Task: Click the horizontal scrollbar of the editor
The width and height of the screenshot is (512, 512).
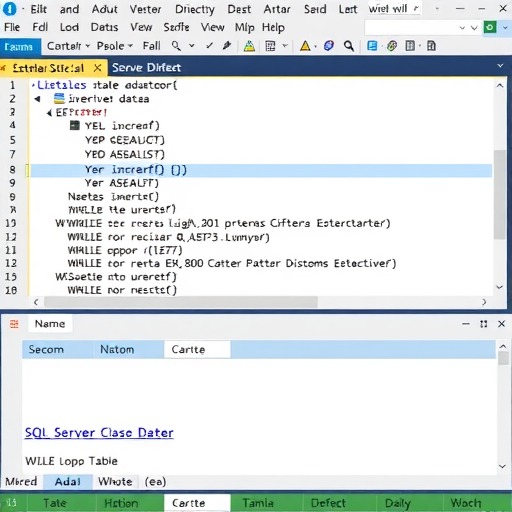Action: pyautogui.click(x=181, y=302)
